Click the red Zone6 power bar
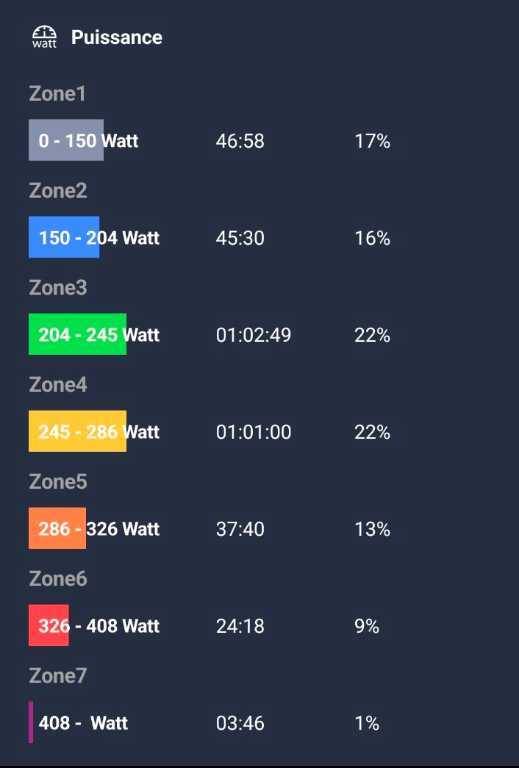Image resolution: width=519 pixels, height=768 pixels. tap(49, 625)
